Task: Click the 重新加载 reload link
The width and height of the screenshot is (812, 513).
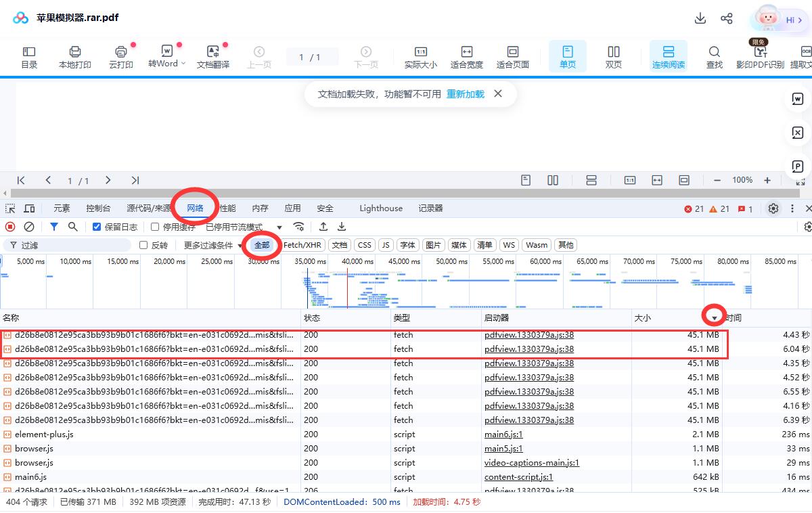Action: coord(465,94)
